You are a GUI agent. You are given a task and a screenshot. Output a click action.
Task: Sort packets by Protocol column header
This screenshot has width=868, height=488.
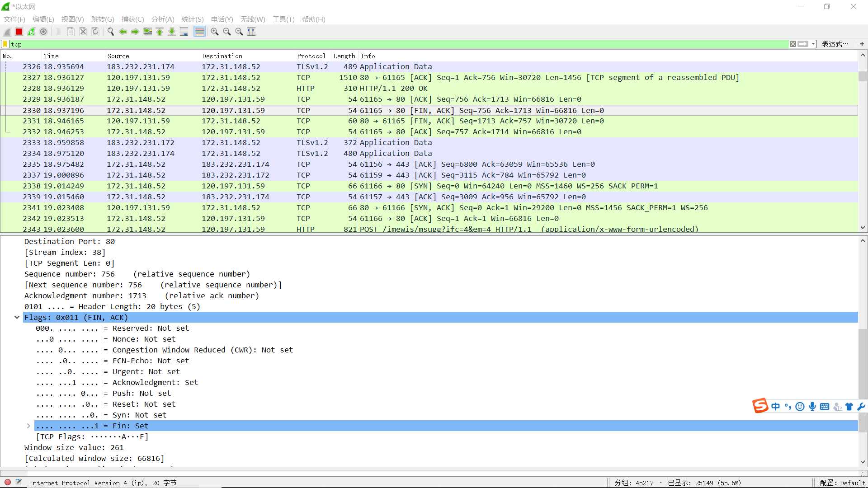coord(313,56)
